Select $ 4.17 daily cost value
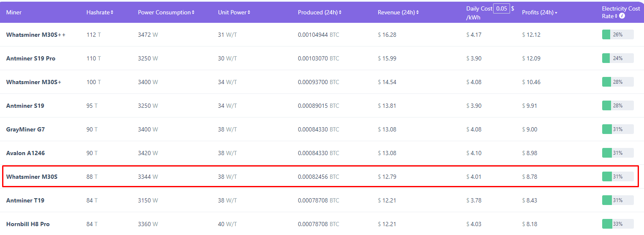Image resolution: width=644 pixels, height=235 pixels. [474, 35]
